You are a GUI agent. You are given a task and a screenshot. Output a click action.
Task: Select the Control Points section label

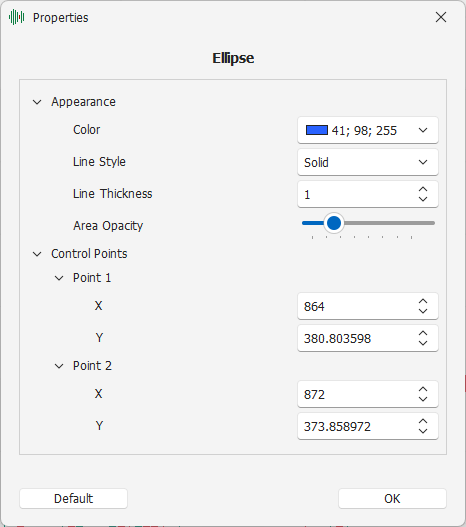pyautogui.click(x=89, y=254)
